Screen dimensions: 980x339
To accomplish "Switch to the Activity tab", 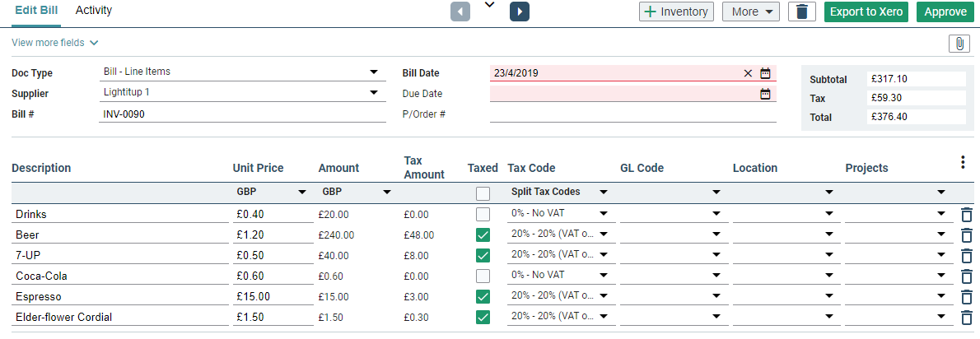I will (x=94, y=11).
